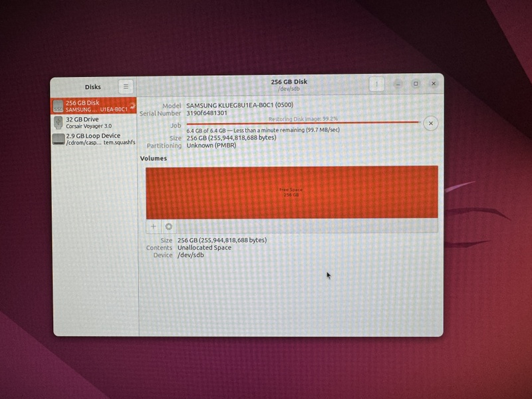
Task: Click the model text SAMSUNG KLUEG8U1EA-B0C1 (0500)
Action: tap(239, 105)
